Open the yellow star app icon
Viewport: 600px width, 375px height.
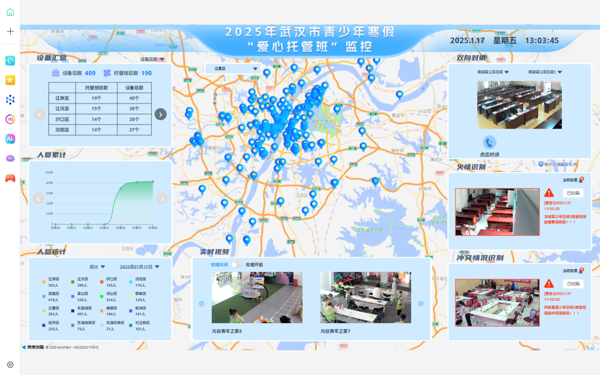(10, 80)
